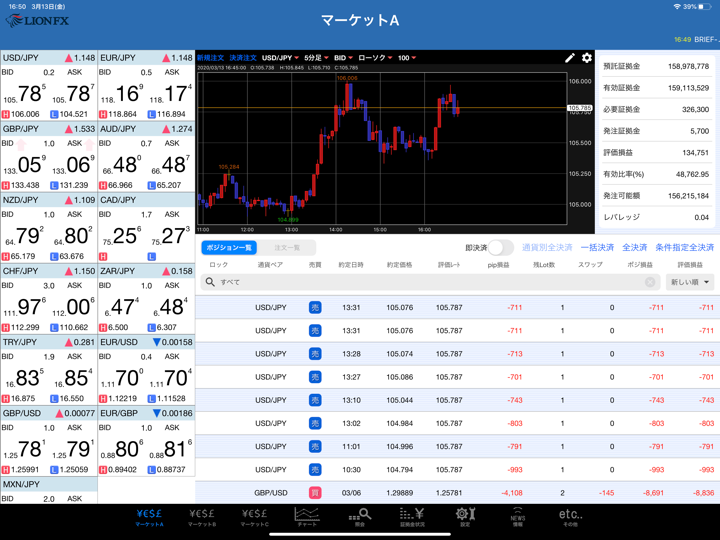Click 条件指定全決済 conditional settle link
The height and width of the screenshot is (540, 720).
click(684, 247)
